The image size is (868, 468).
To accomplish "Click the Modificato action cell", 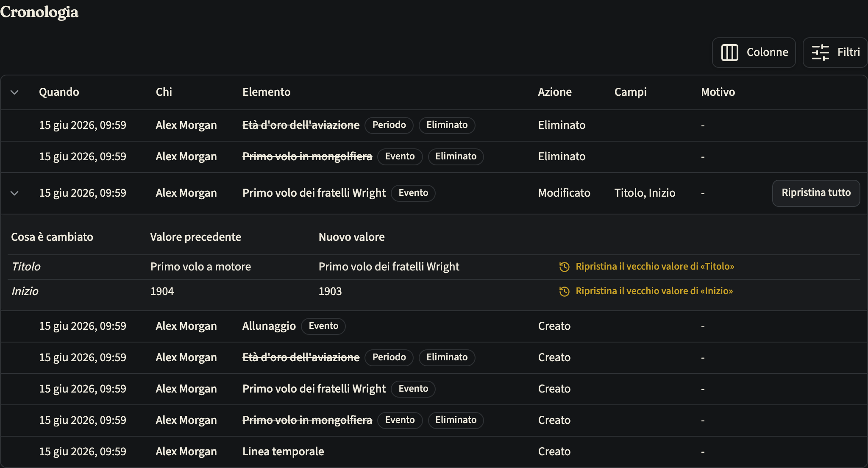I will (564, 193).
